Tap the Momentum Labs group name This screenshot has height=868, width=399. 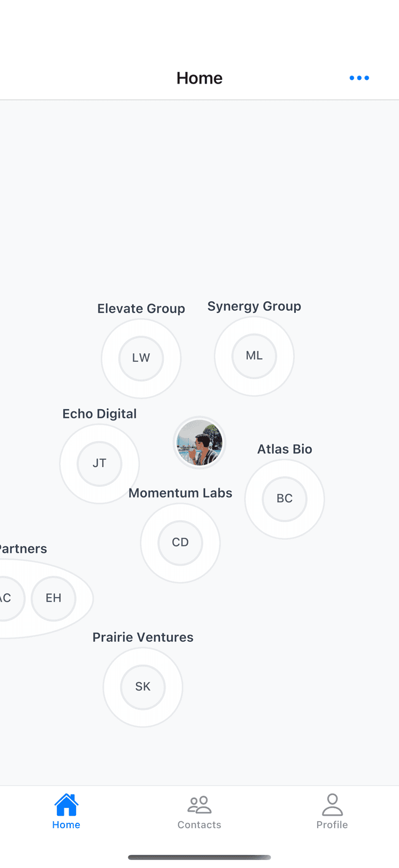pyautogui.click(x=180, y=492)
